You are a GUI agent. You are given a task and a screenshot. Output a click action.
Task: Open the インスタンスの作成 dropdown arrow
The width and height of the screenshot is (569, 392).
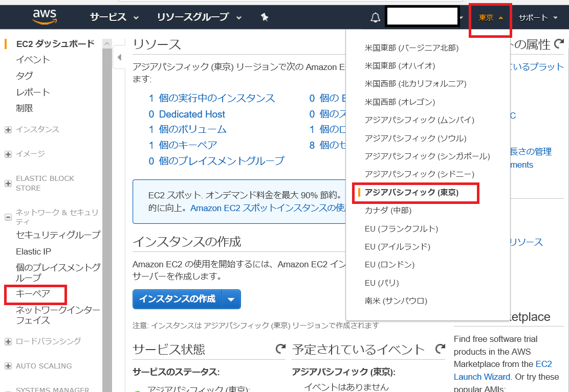[231, 299]
